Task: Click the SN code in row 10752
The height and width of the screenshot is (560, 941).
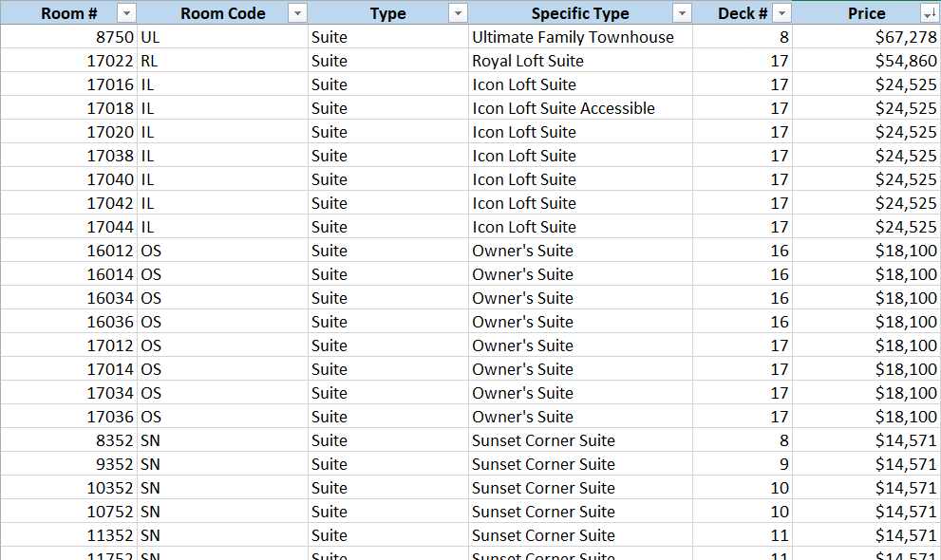Action: pos(222,512)
